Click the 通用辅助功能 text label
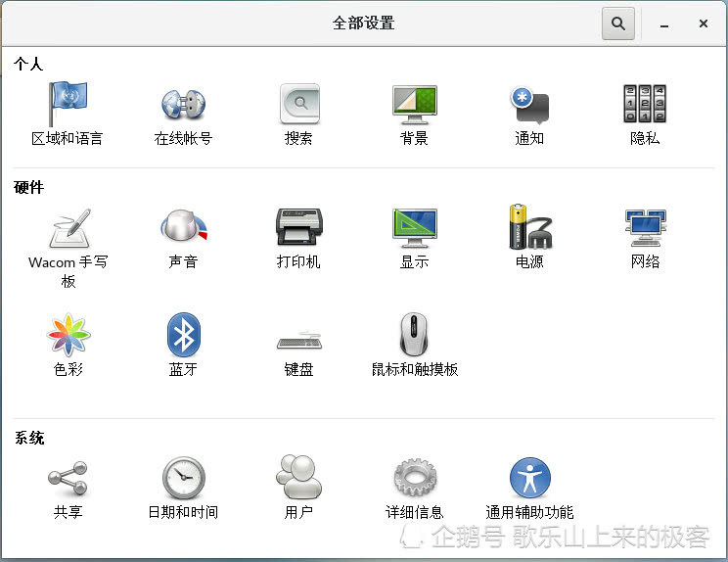Image resolution: width=728 pixels, height=562 pixels. click(x=529, y=512)
